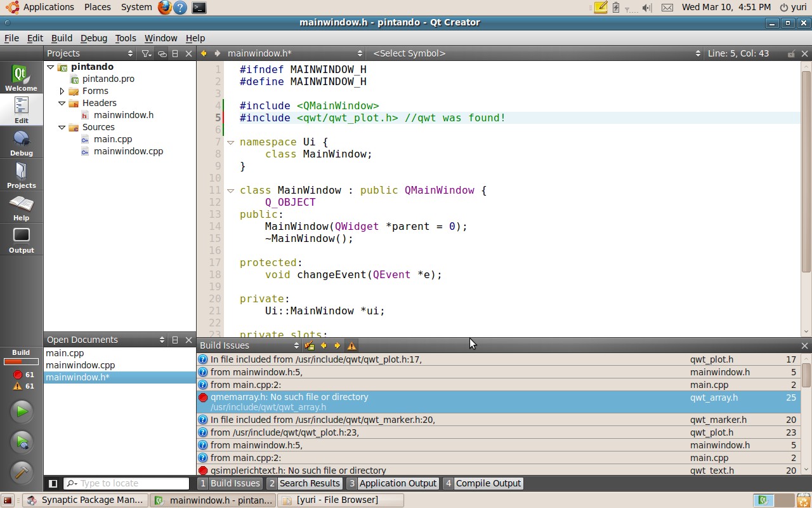Collapse the Sources folder
This screenshot has height=508, width=812.
coord(62,127)
